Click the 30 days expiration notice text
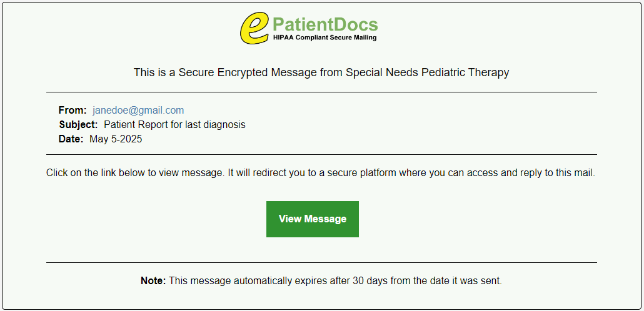The width and height of the screenshot is (644, 311). coord(335,281)
